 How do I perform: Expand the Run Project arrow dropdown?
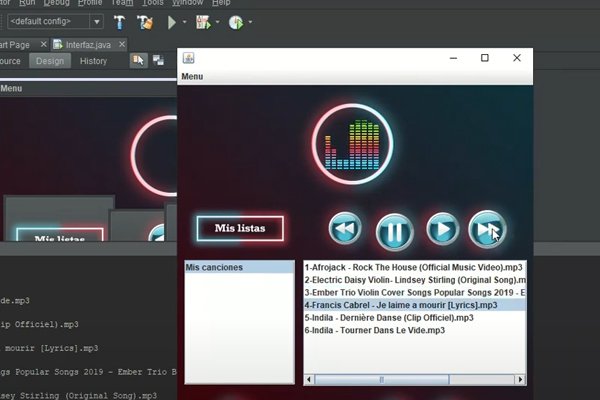185,21
